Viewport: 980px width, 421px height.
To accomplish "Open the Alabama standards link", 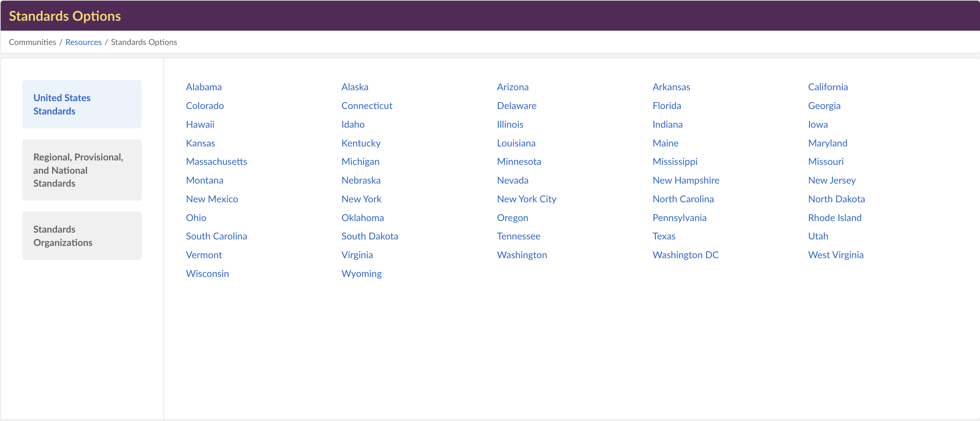I will click(204, 87).
